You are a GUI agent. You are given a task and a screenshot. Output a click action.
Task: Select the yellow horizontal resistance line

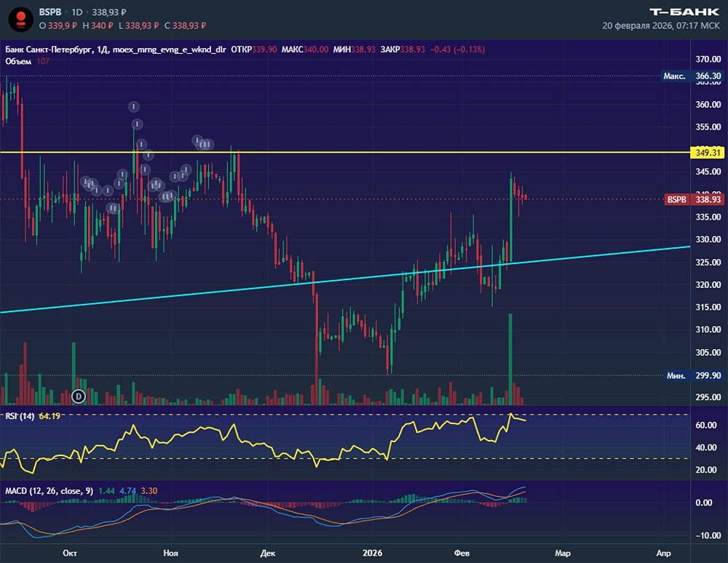(345, 152)
